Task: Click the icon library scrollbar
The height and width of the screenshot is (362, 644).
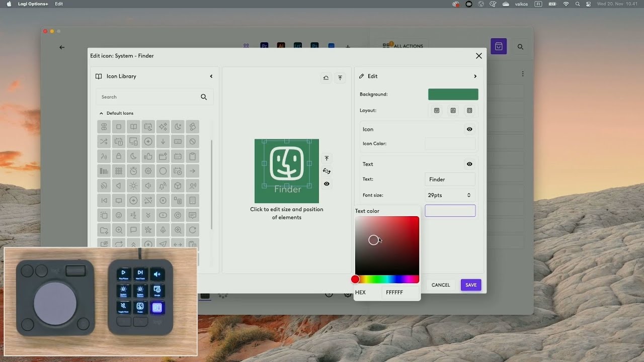Action: click(x=211, y=185)
